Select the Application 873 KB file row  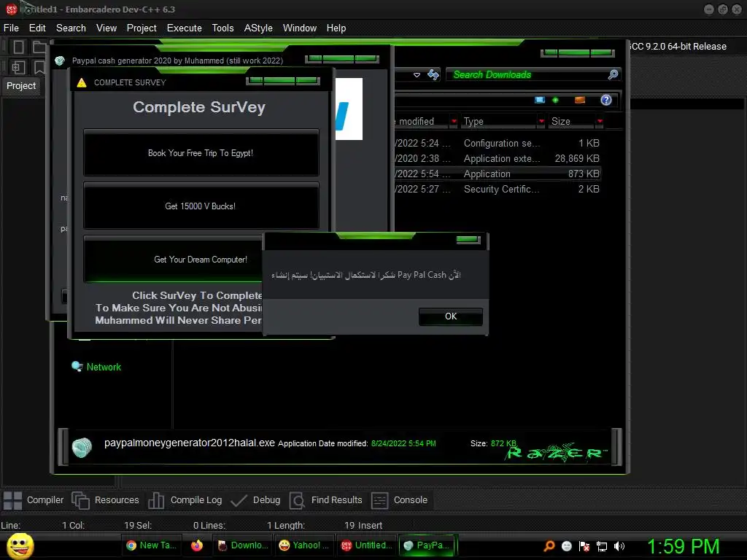[498, 174]
